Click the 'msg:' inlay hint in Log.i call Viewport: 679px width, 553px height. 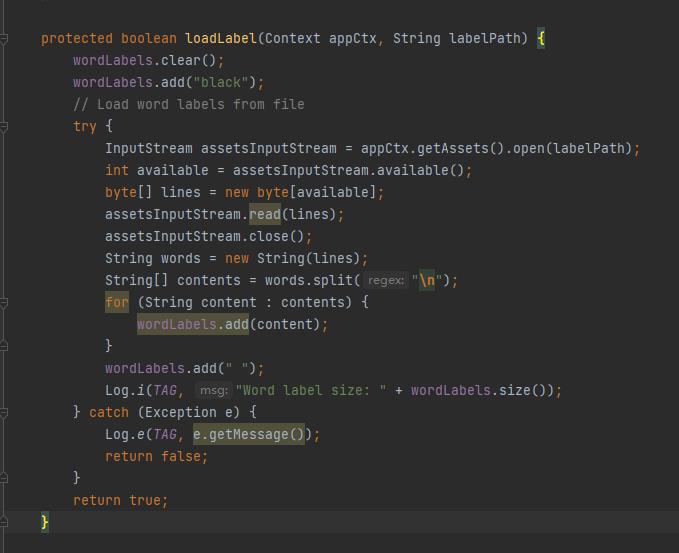(x=213, y=391)
